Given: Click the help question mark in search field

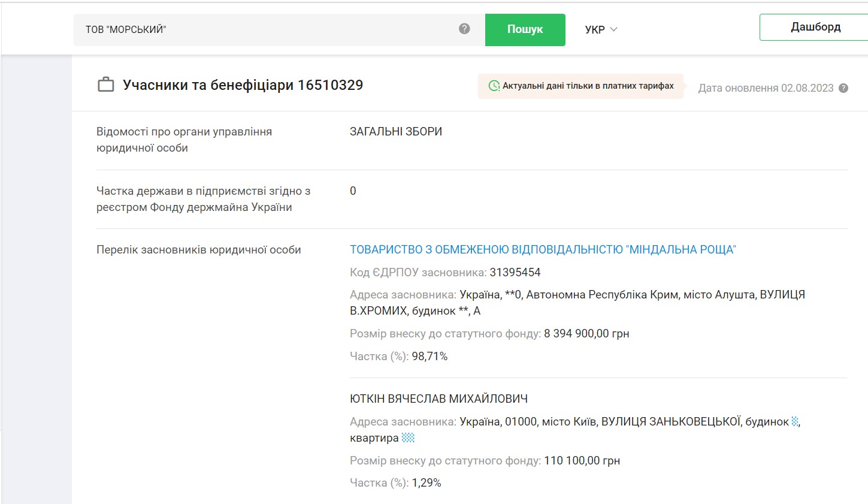Looking at the screenshot, I should (464, 29).
